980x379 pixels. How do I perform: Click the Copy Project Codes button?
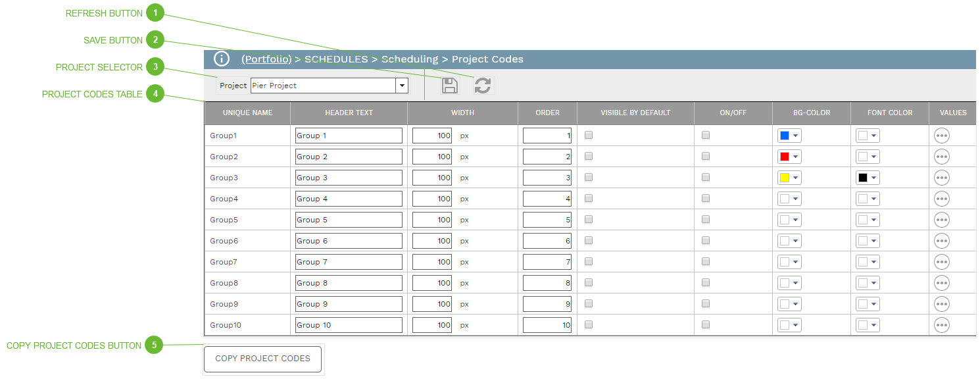pyautogui.click(x=262, y=359)
